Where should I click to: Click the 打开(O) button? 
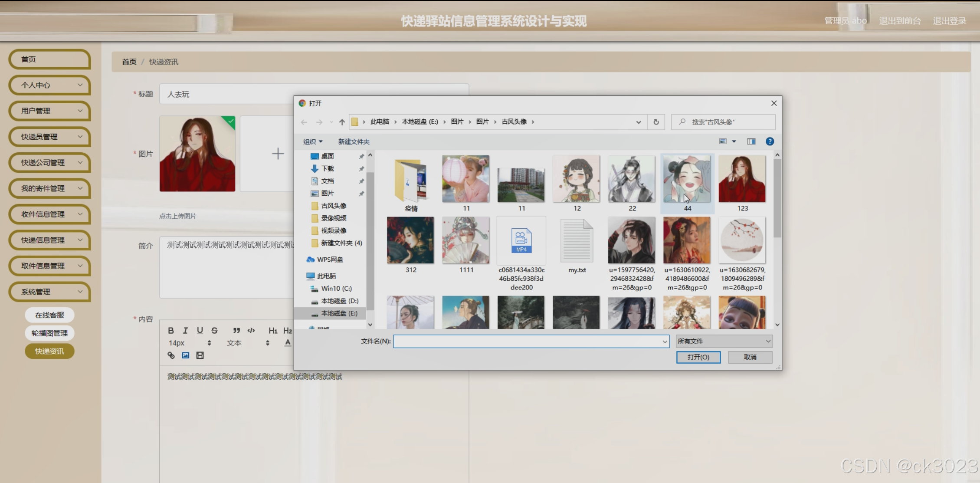pos(698,357)
